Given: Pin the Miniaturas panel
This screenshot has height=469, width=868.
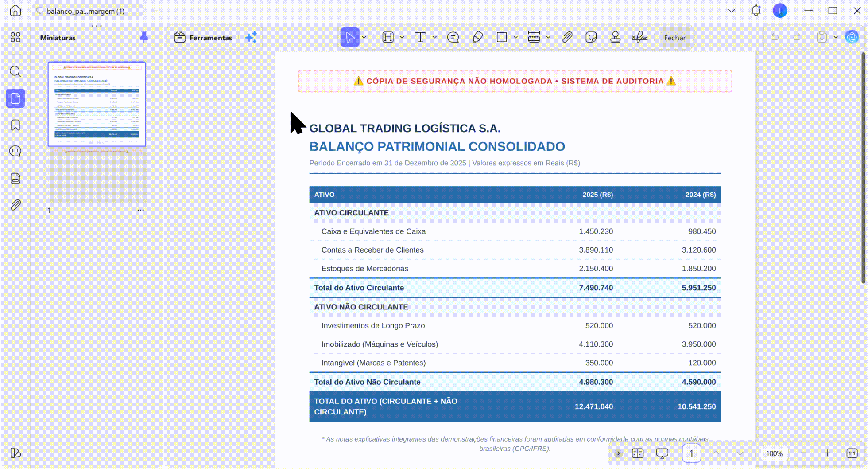Looking at the screenshot, I should pyautogui.click(x=144, y=37).
